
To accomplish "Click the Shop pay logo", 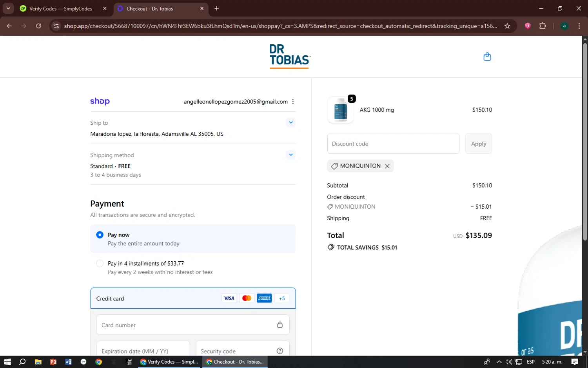I will [100, 101].
